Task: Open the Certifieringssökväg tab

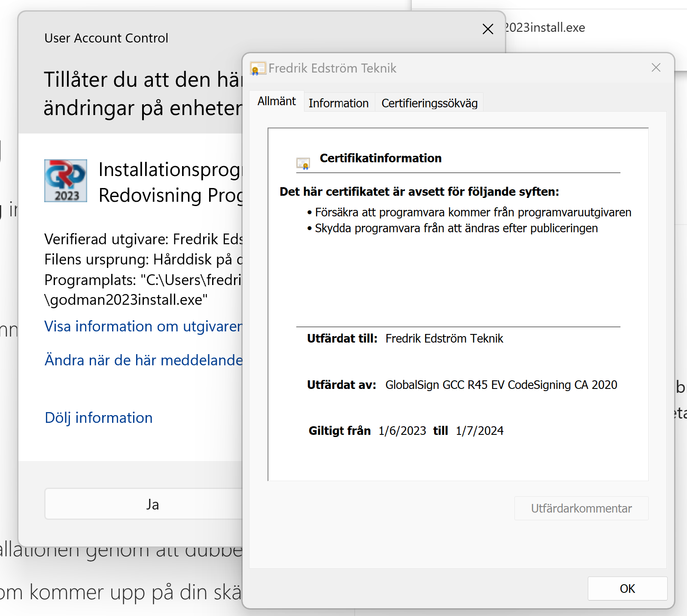Action: 429,103
